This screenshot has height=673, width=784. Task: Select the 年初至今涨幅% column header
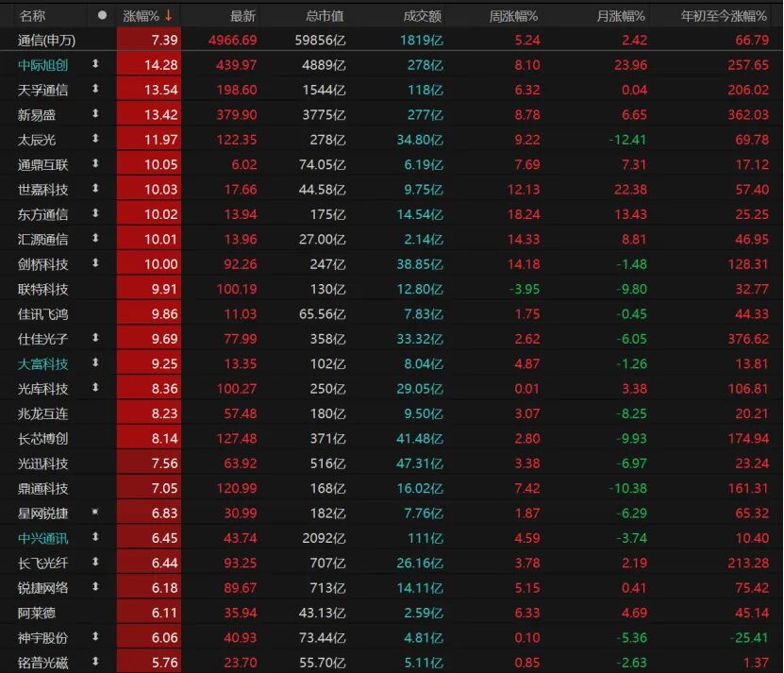point(725,15)
